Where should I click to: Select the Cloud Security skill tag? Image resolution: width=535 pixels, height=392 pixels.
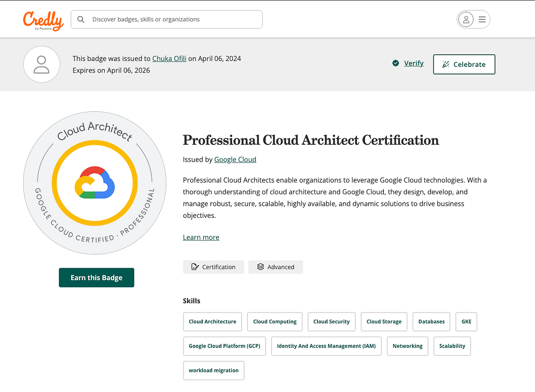(332, 322)
